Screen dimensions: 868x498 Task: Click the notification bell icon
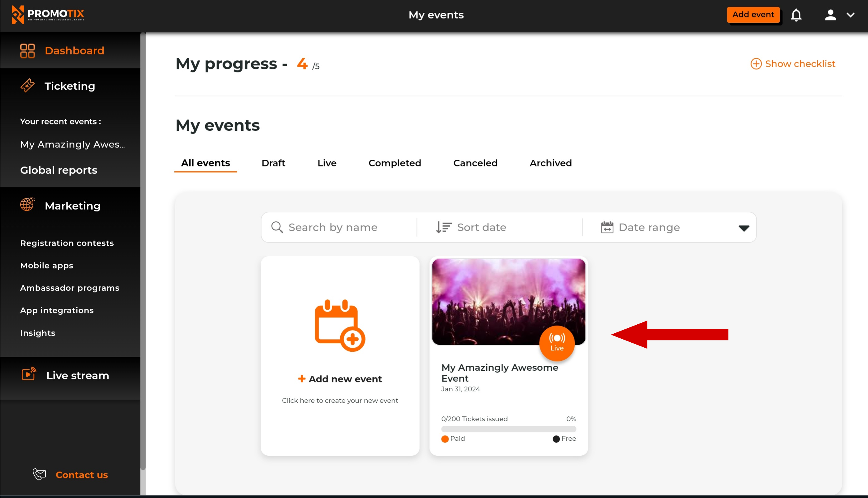pos(796,15)
